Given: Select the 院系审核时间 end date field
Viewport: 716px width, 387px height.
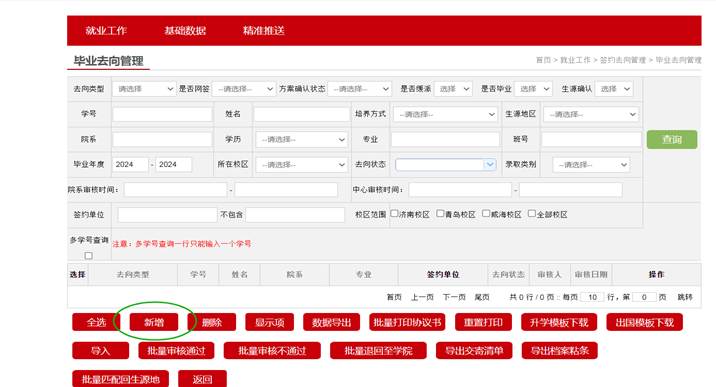Looking at the screenshot, I should coord(286,189).
